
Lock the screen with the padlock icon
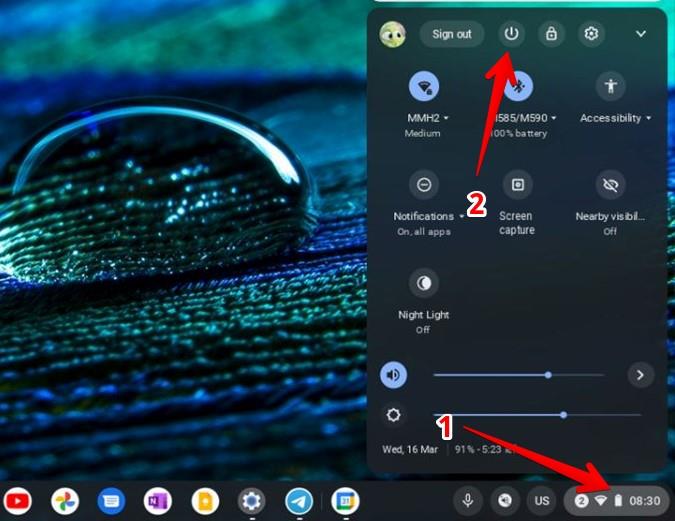tap(551, 34)
